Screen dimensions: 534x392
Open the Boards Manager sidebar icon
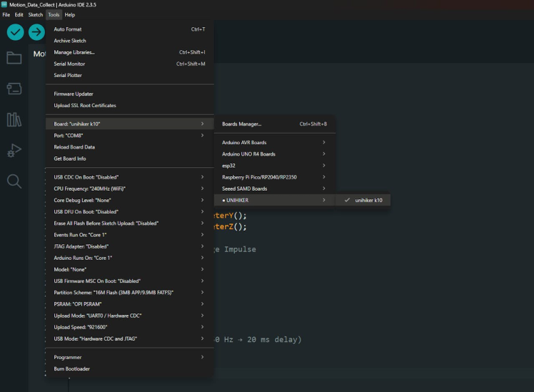click(x=14, y=89)
